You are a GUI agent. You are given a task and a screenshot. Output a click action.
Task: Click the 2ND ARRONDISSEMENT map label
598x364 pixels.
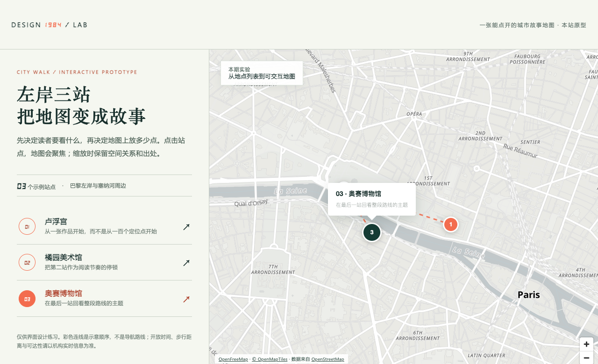(x=480, y=136)
